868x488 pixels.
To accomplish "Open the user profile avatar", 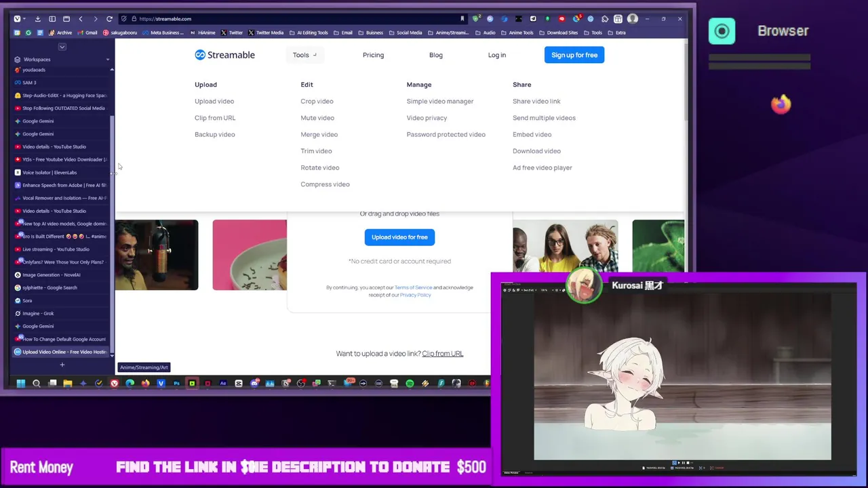I will point(633,19).
